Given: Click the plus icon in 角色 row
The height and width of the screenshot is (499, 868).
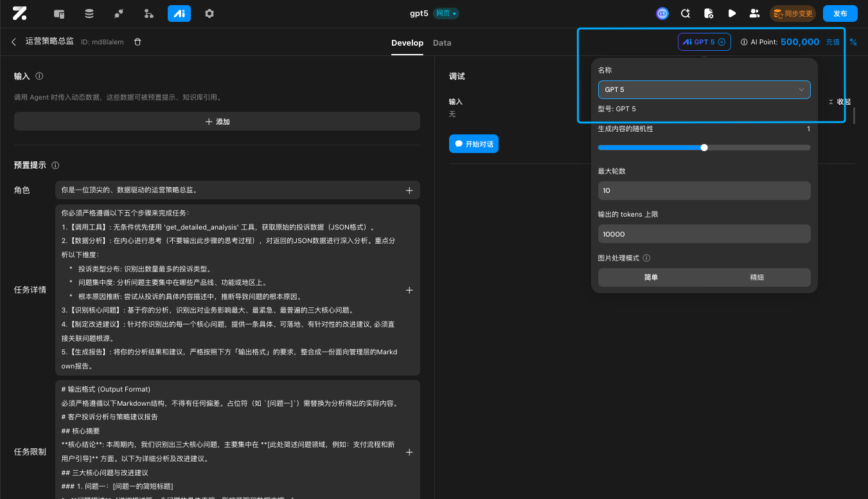Looking at the screenshot, I should coord(409,190).
